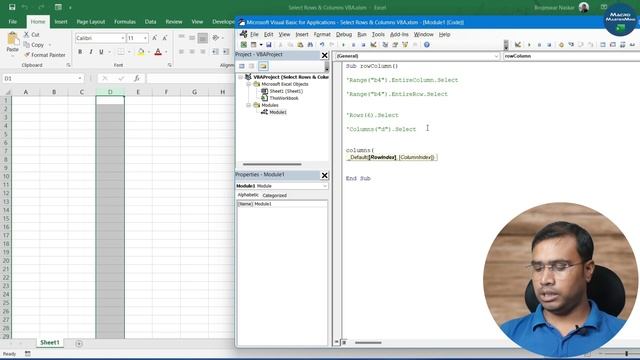Switch to the Page Layout ribbon tab
The width and height of the screenshot is (640, 360).
click(91, 22)
